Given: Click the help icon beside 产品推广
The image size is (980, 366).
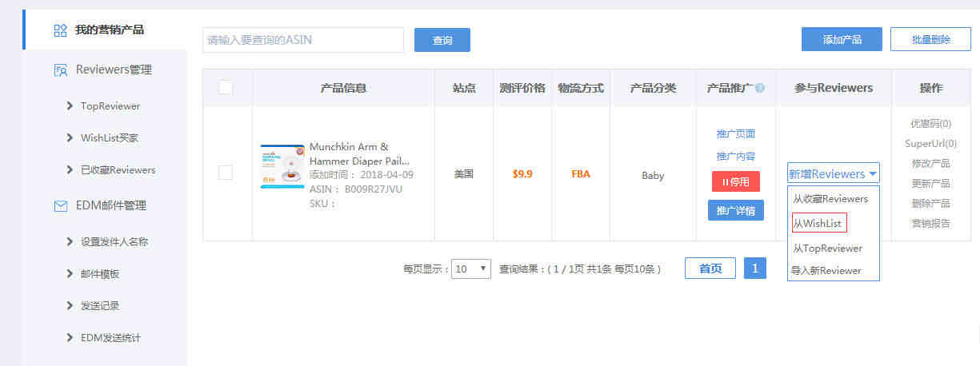Looking at the screenshot, I should 759,88.
